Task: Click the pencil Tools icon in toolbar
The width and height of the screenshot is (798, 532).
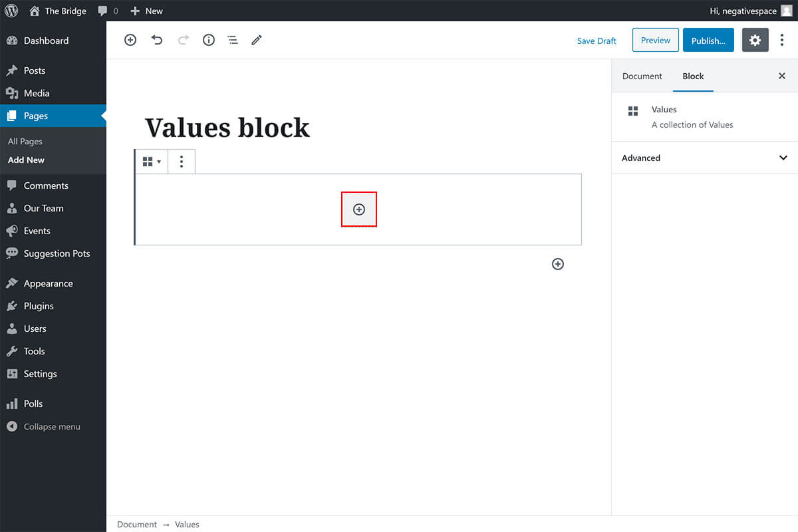Action: [x=257, y=40]
